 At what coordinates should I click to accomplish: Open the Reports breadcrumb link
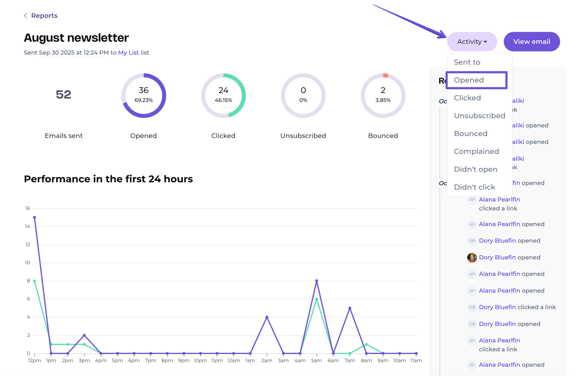click(44, 16)
